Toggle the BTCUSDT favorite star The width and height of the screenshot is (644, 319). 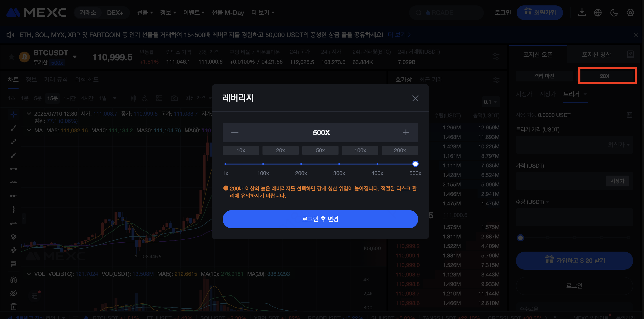(x=11, y=57)
